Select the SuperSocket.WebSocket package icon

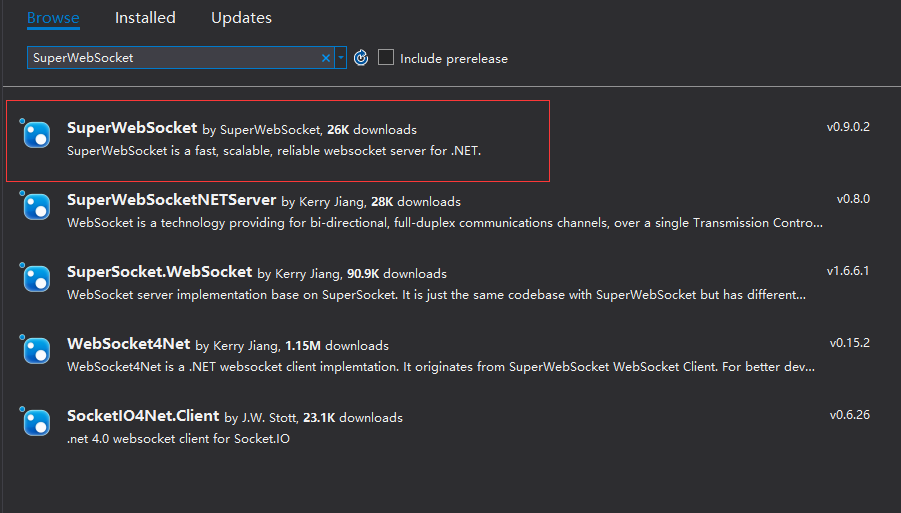(36, 277)
